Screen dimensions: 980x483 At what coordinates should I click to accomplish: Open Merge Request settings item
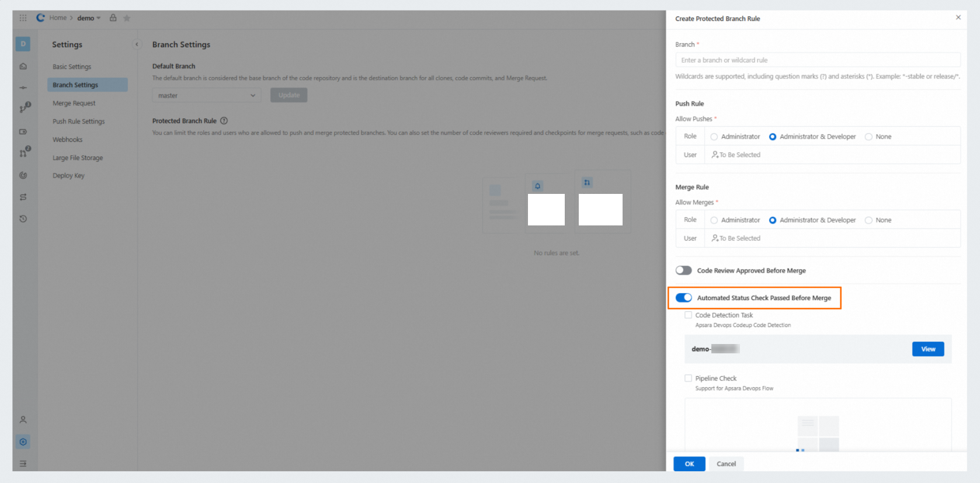pyautogui.click(x=88, y=103)
